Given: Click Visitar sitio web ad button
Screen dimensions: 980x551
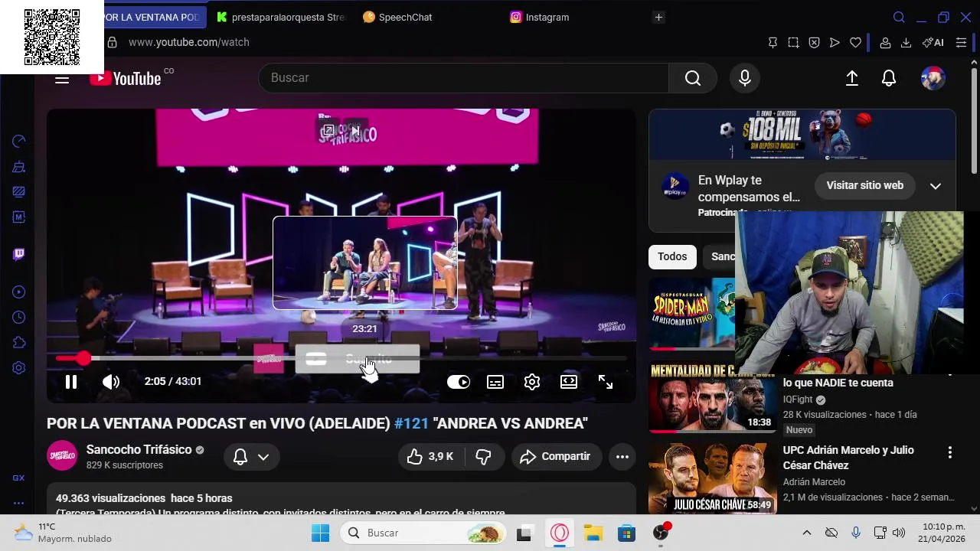Looking at the screenshot, I should 864,185.
